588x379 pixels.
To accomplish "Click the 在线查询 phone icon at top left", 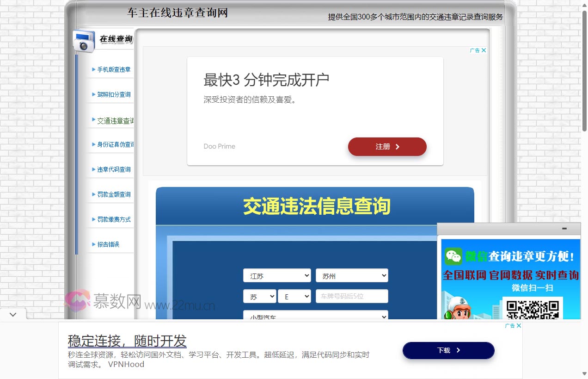I will 84,41.
